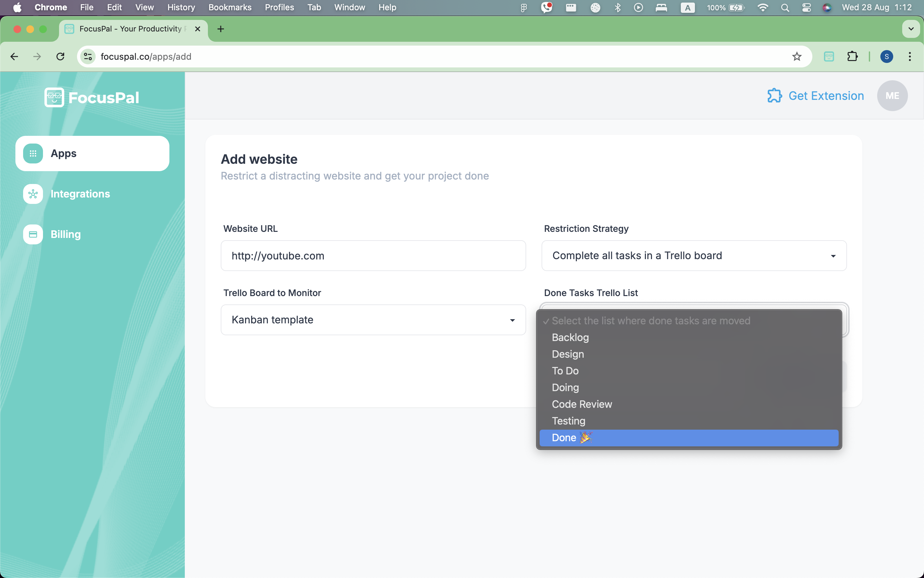Go to the Apps section
924x578 pixels.
92,153
